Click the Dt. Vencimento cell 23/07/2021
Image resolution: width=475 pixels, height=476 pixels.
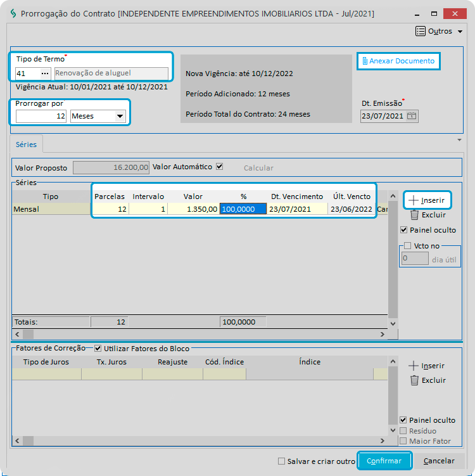tap(297, 209)
